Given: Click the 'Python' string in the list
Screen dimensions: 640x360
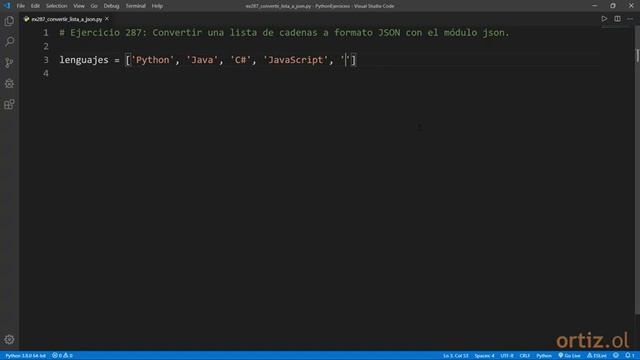Looking at the screenshot, I should click(152, 60).
